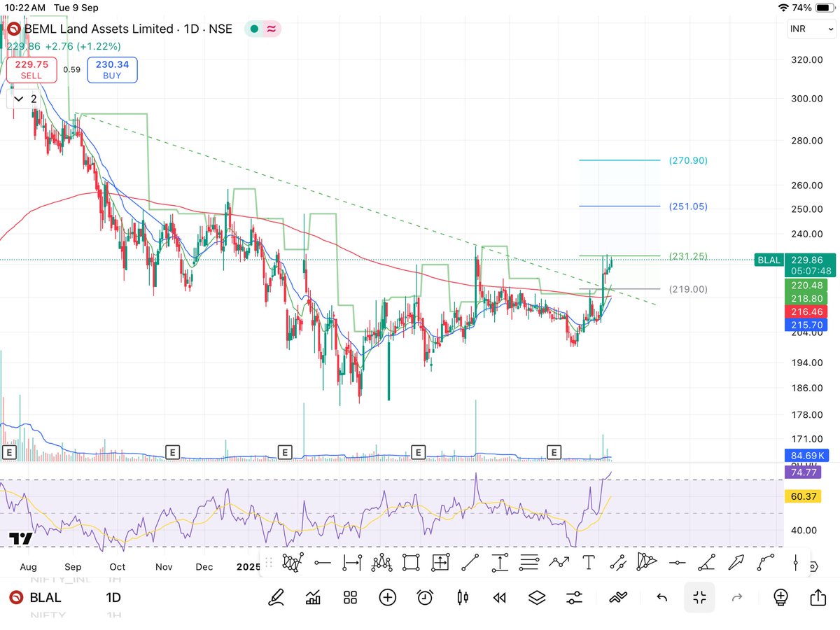
Task: Tap the battery indicator in the status bar
Action: click(825, 8)
